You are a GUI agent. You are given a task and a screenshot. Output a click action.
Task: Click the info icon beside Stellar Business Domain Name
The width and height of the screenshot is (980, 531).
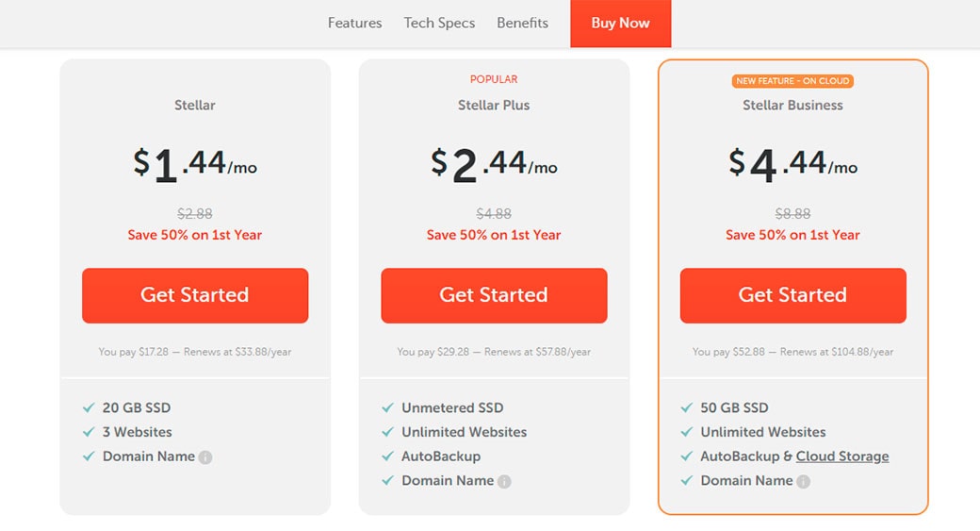(x=803, y=482)
